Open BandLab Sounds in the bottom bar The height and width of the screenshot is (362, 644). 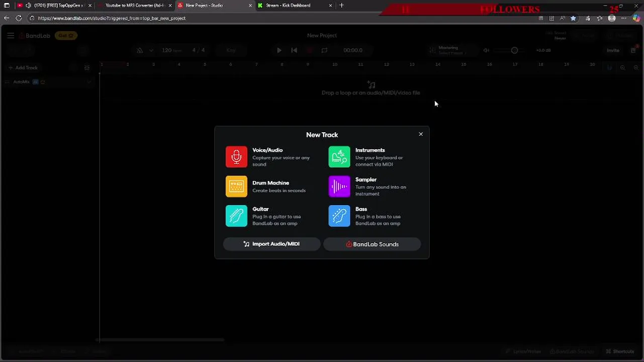(572, 351)
